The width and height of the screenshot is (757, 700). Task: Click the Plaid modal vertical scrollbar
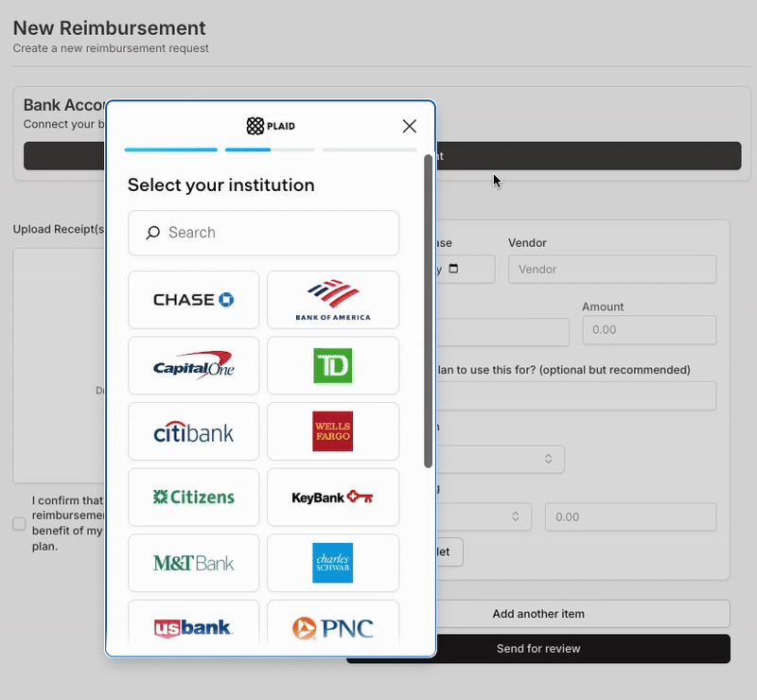pos(429,312)
